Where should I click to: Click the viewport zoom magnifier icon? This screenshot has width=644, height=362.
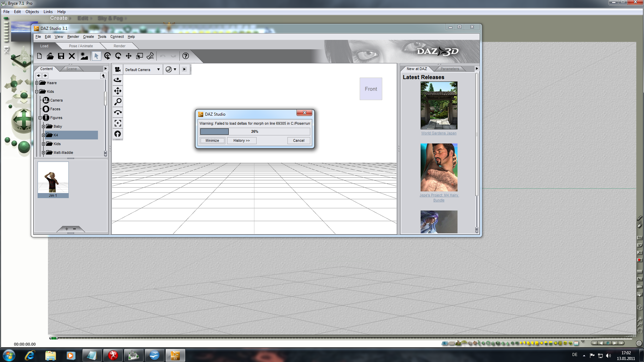point(118,102)
